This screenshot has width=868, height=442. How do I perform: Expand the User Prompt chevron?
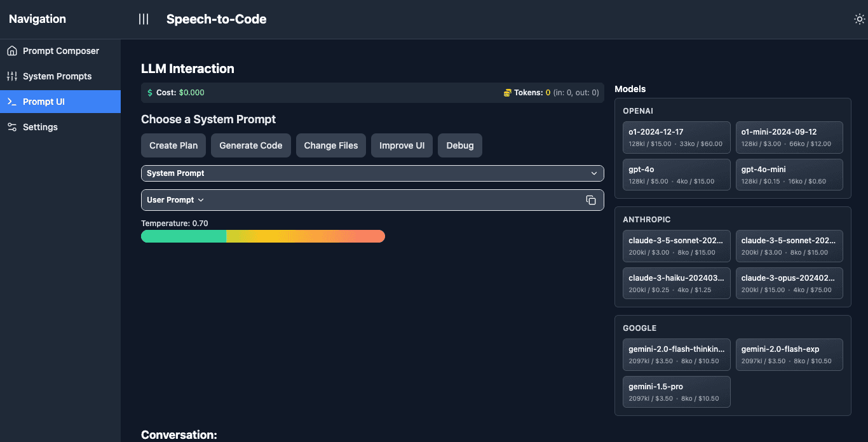point(201,200)
